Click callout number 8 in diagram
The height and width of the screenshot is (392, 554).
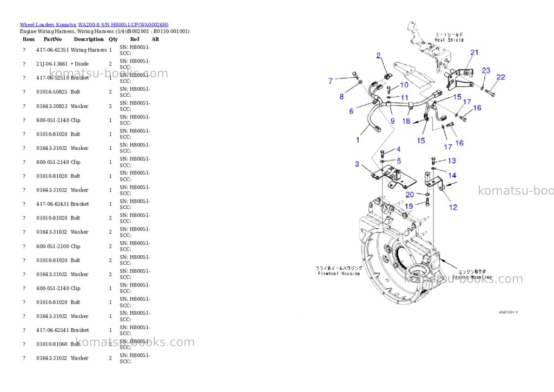pyautogui.click(x=341, y=96)
